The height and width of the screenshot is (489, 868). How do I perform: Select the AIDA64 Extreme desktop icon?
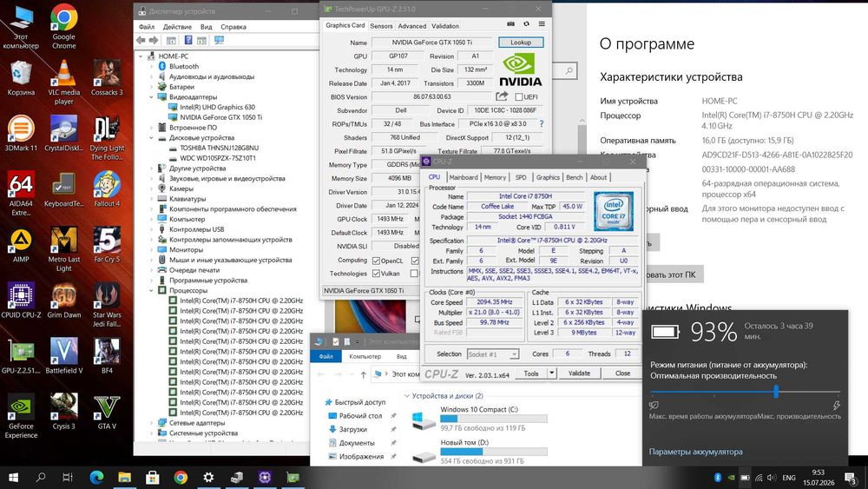(x=21, y=194)
